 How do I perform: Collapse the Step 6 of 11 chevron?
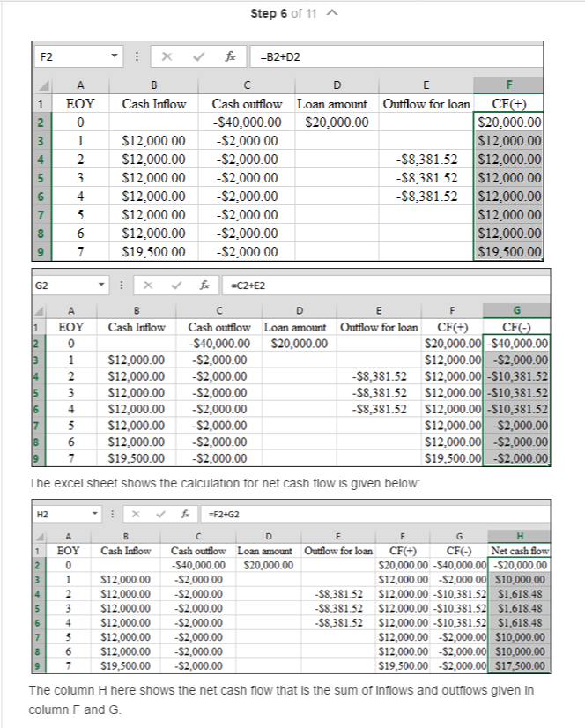coord(332,13)
